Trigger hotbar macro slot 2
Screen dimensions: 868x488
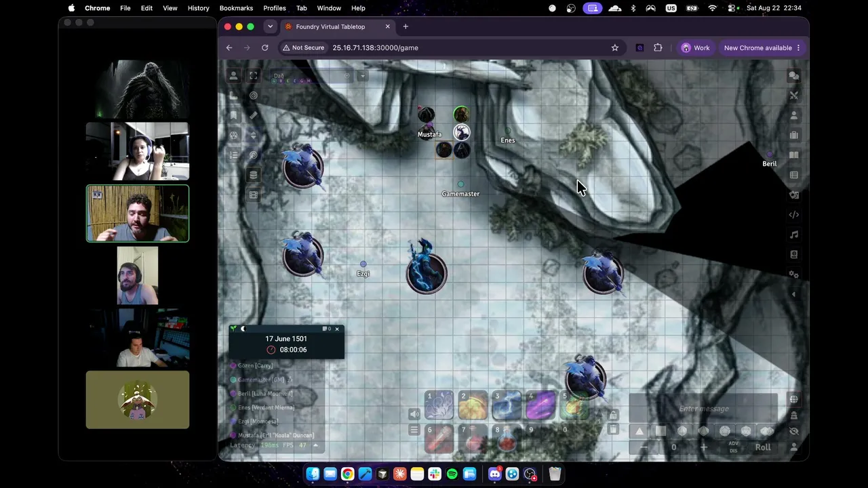pos(473,405)
